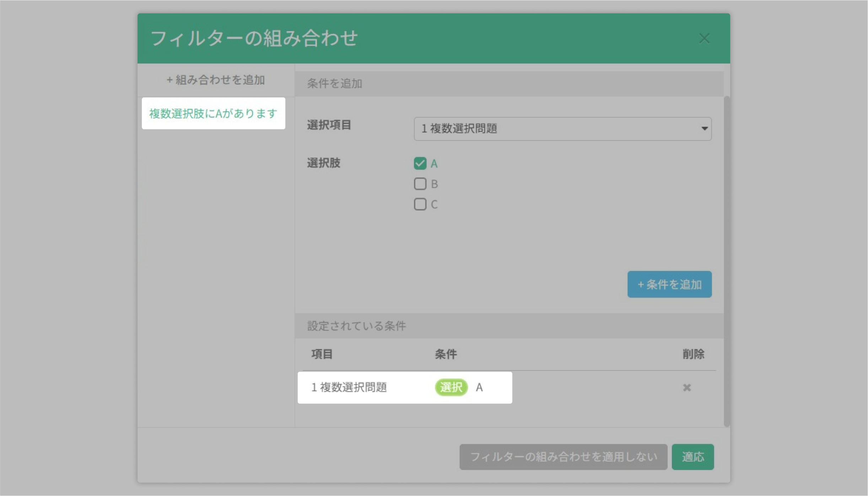The height and width of the screenshot is (496, 868).
Task: Select 複数選択肢にAがあります combination
Action: click(x=213, y=113)
